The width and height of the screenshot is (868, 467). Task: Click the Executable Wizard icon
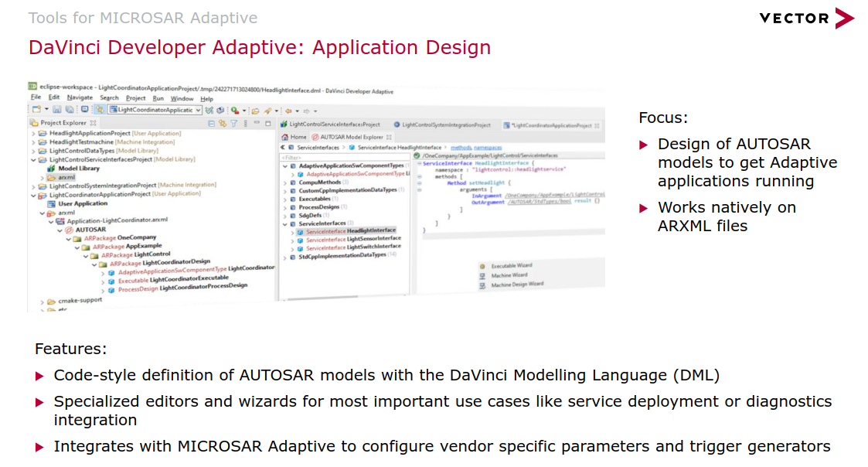pyautogui.click(x=483, y=266)
